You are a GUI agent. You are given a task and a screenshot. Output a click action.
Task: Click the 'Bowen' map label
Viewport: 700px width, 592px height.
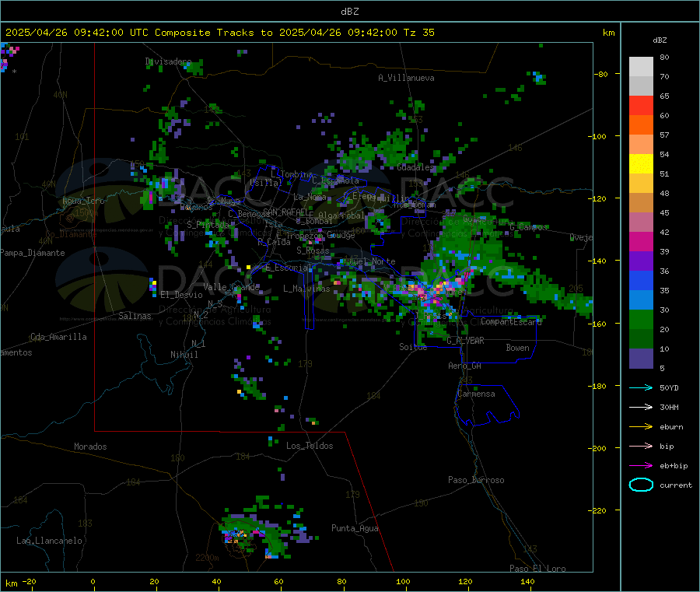tap(517, 348)
